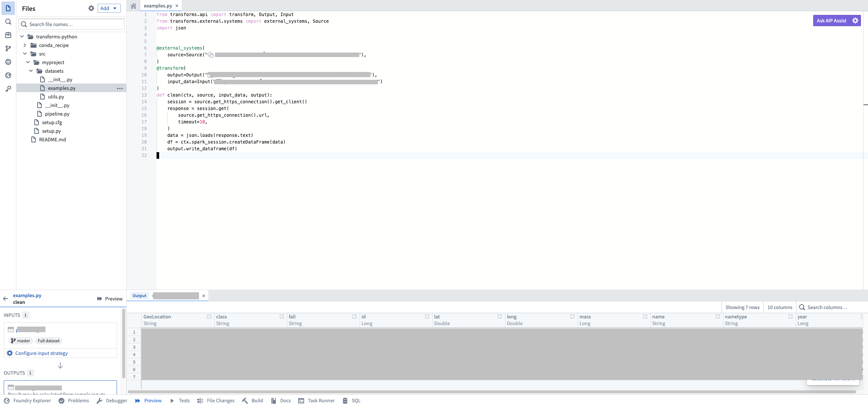This screenshot has width=868, height=406.
Task: Click the Full dataset tag
Action: (48, 341)
